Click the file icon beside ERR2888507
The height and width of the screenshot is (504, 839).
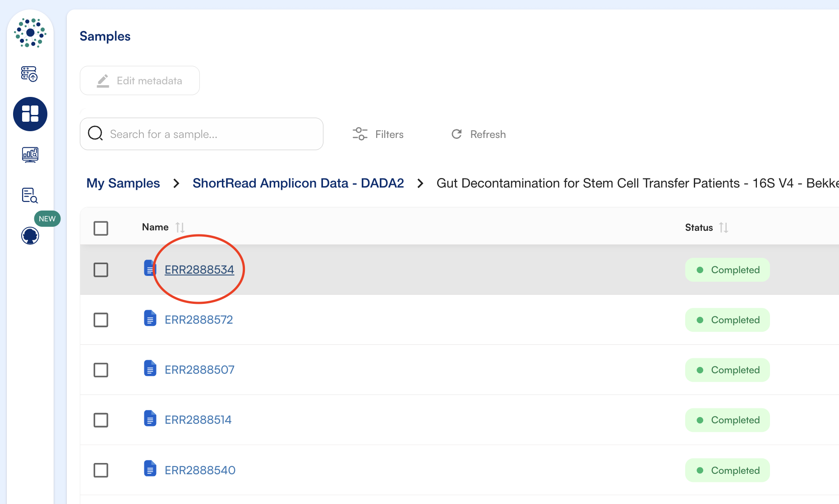point(150,368)
